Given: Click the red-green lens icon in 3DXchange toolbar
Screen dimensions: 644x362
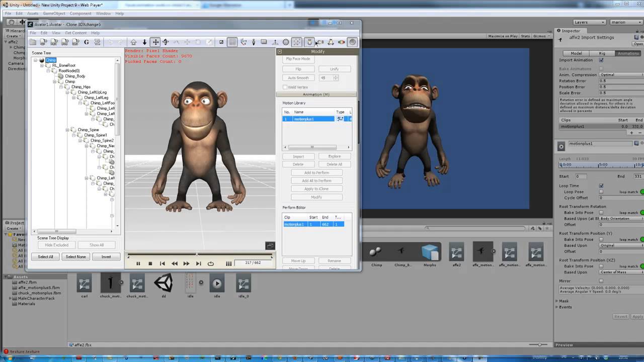Looking at the screenshot, I should pyautogui.click(x=341, y=42).
